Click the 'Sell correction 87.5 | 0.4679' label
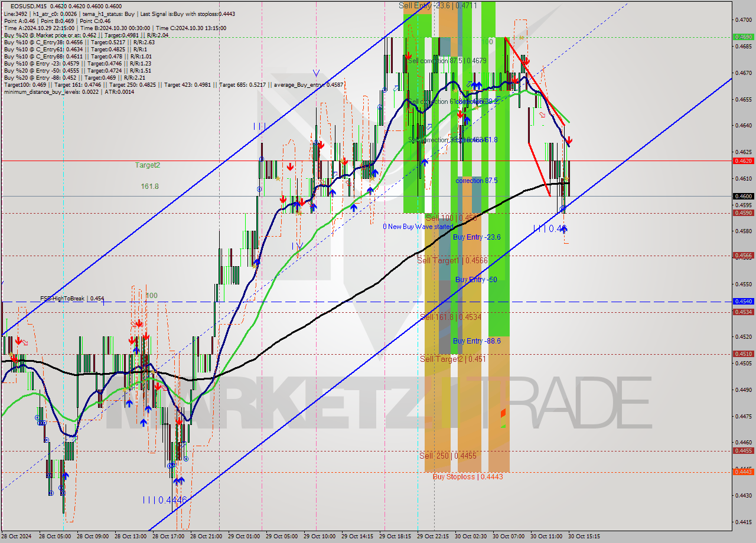The width and height of the screenshot is (756, 543). 447,60
